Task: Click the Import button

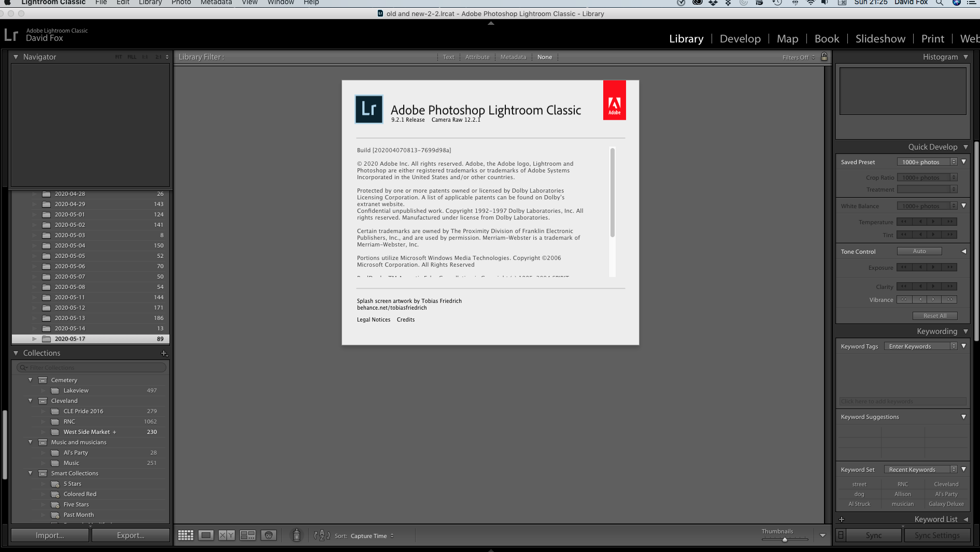Action: [50, 535]
